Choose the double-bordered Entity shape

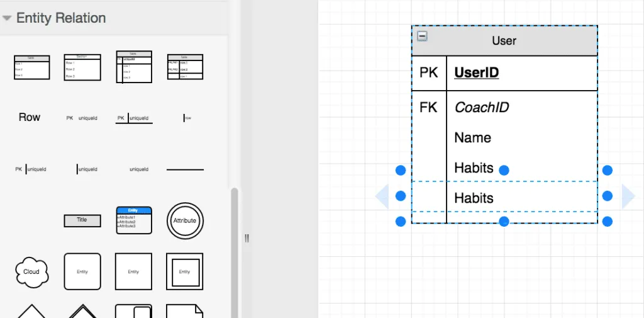184,271
